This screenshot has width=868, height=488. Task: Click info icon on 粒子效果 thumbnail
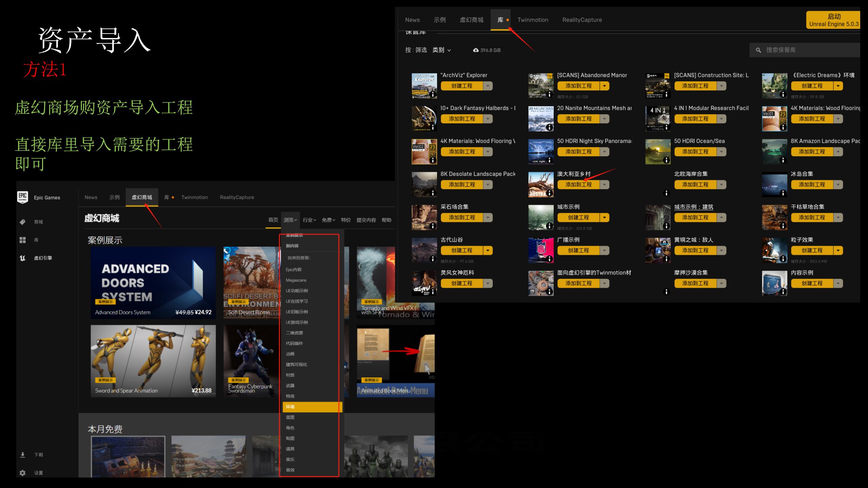pos(783,259)
